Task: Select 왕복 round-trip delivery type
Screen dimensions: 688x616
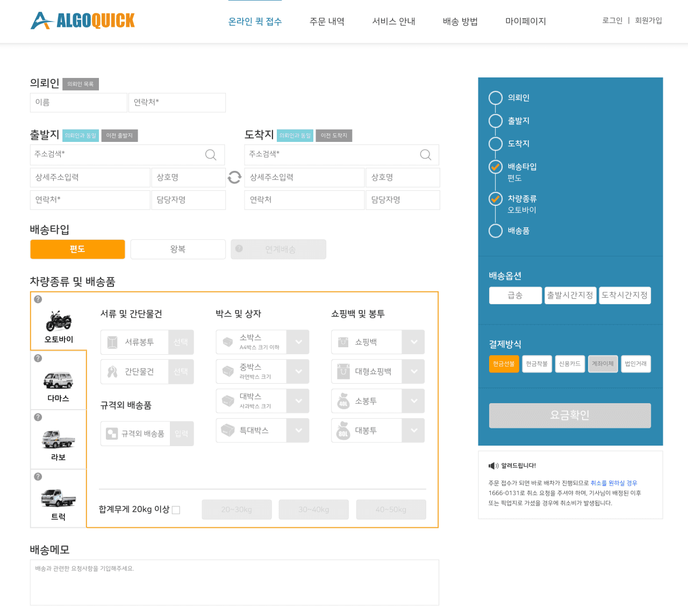Action: 178,249
